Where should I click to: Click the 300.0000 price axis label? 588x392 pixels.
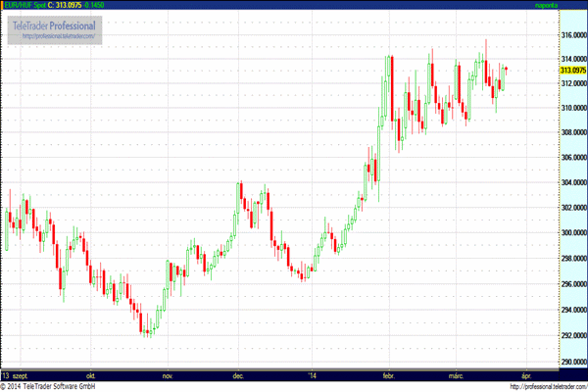point(573,232)
